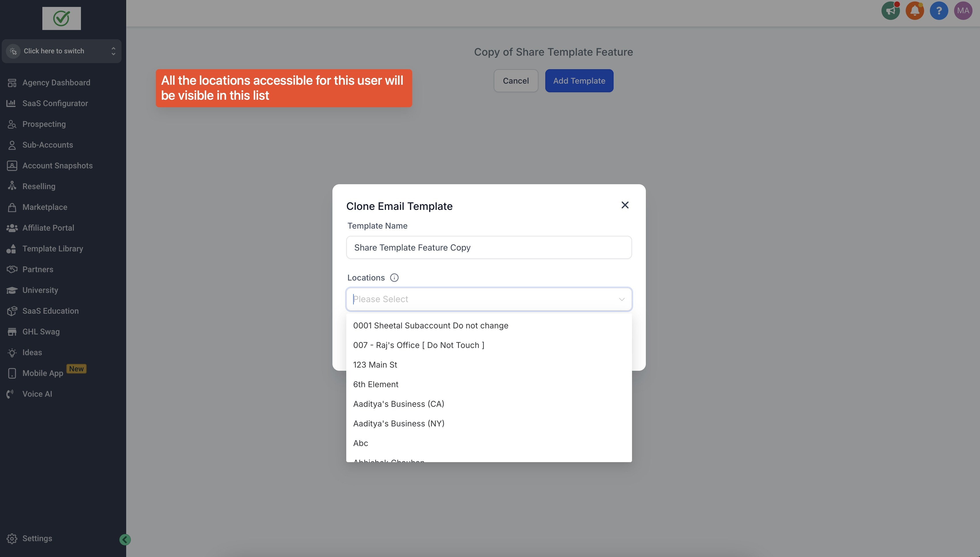Click the Locations info icon
980x557 pixels.
click(394, 278)
